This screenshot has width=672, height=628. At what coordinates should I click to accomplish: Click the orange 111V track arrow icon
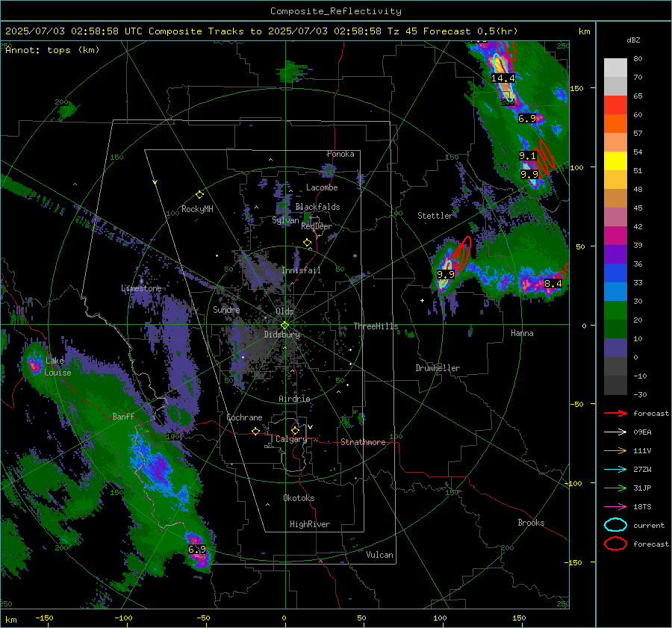pyautogui.click(x=615, y=450)
